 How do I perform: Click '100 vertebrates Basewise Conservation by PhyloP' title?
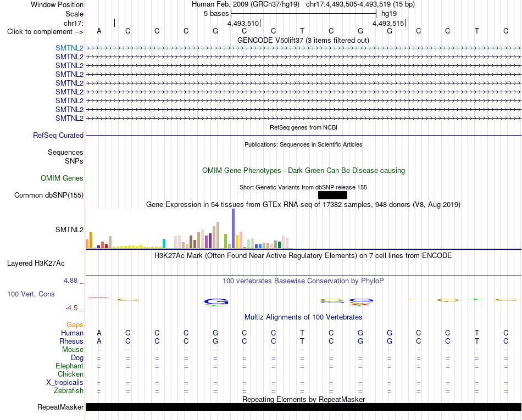303,281
